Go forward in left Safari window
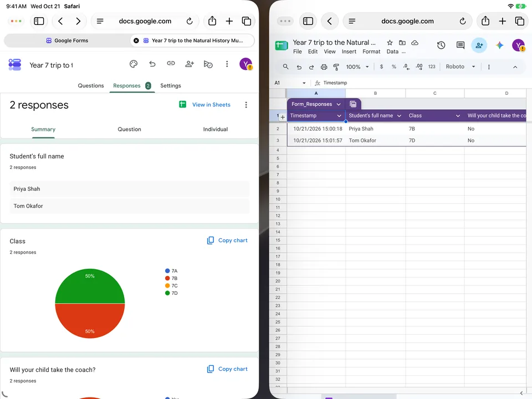532x399 pixels. pos(78,21)
